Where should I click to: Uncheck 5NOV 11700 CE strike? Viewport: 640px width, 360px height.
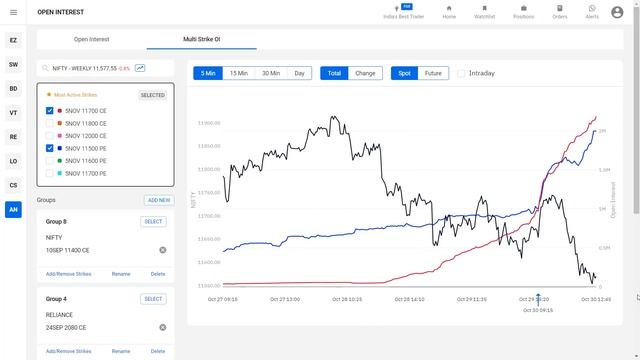49,111
